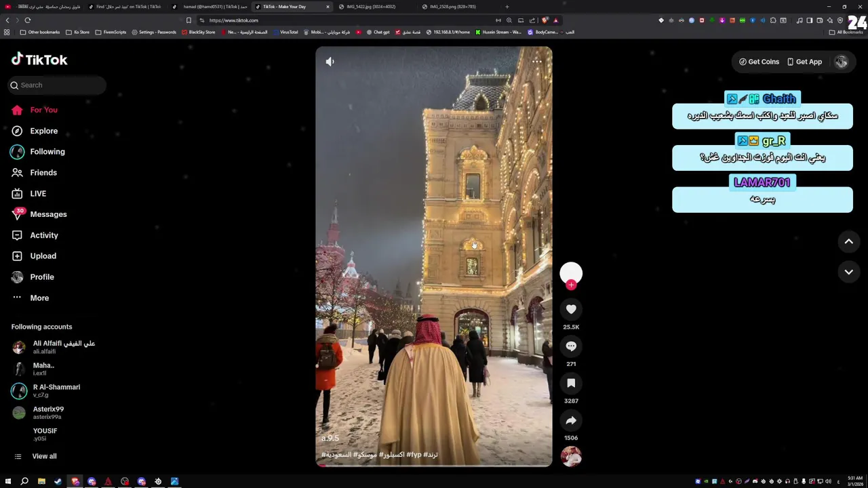
Task: Mute the TikTok video with the speaker icon
Action: click(x=330, y=62)
